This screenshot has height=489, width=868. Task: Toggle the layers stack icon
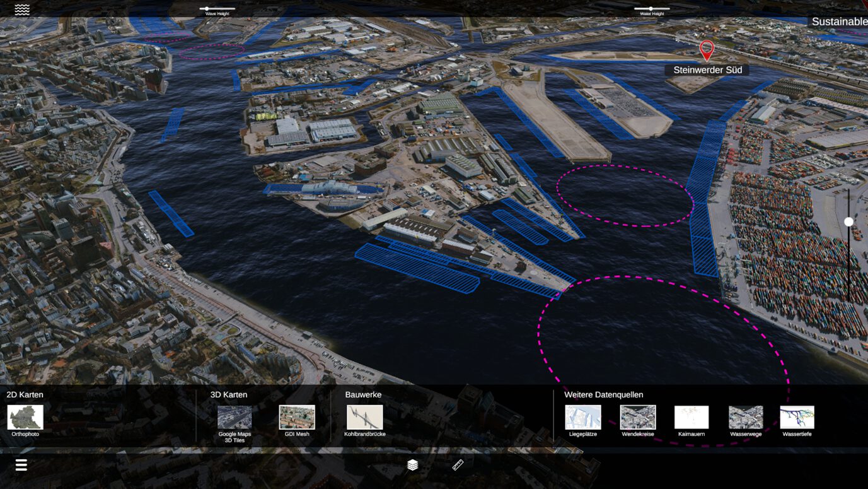click(x=413, y=465)
